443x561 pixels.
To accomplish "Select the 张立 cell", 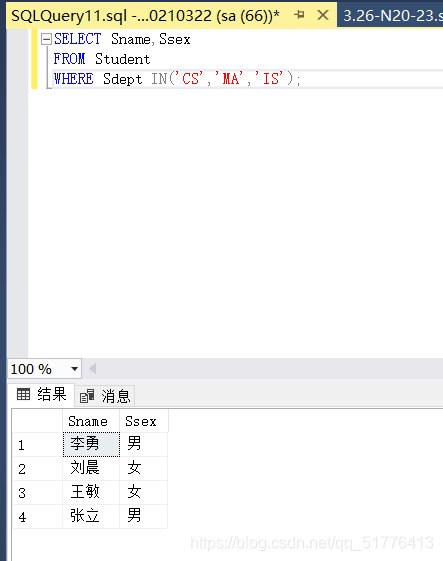I will coord(91,516).
